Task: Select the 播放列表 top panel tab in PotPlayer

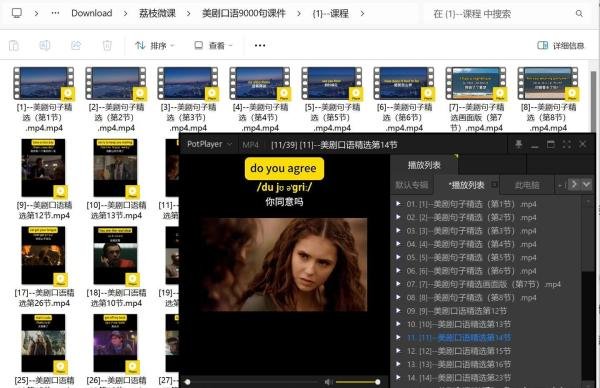Action: pos(424,165)
